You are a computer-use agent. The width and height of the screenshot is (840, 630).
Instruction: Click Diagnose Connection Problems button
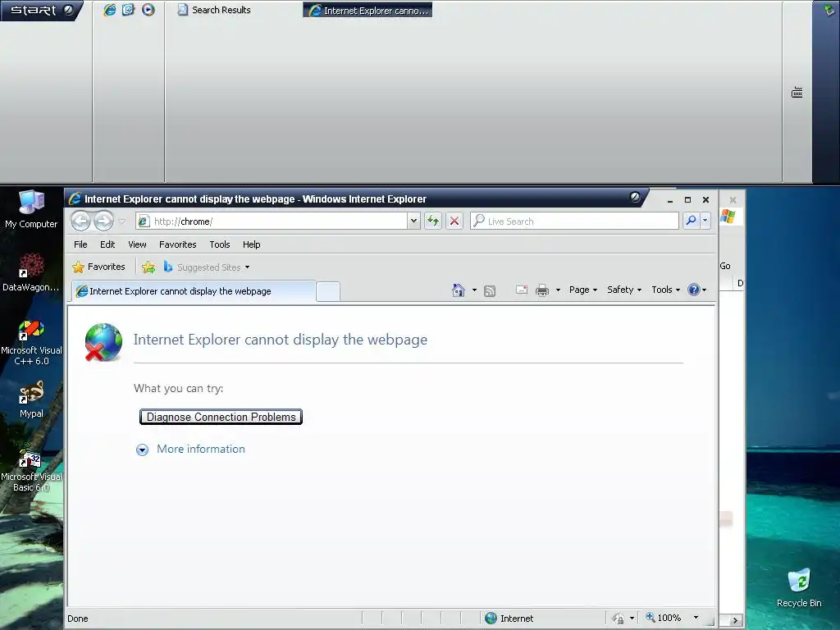coord(221,417)
